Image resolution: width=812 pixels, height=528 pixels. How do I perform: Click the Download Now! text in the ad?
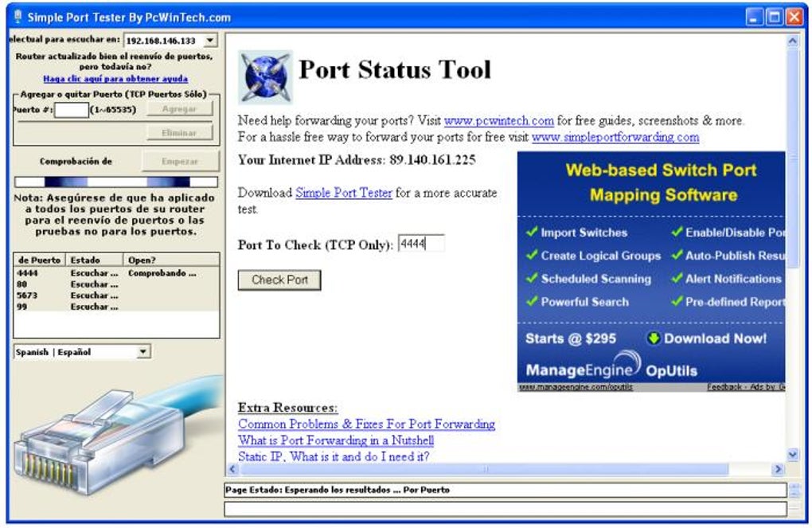click(x=715, y=338)
